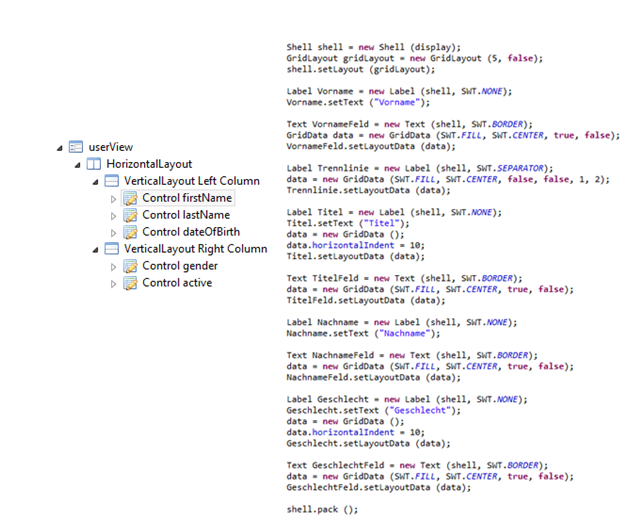
Task: Collapse VerticalLayout Right Column node
Action: tap(95, 250)
